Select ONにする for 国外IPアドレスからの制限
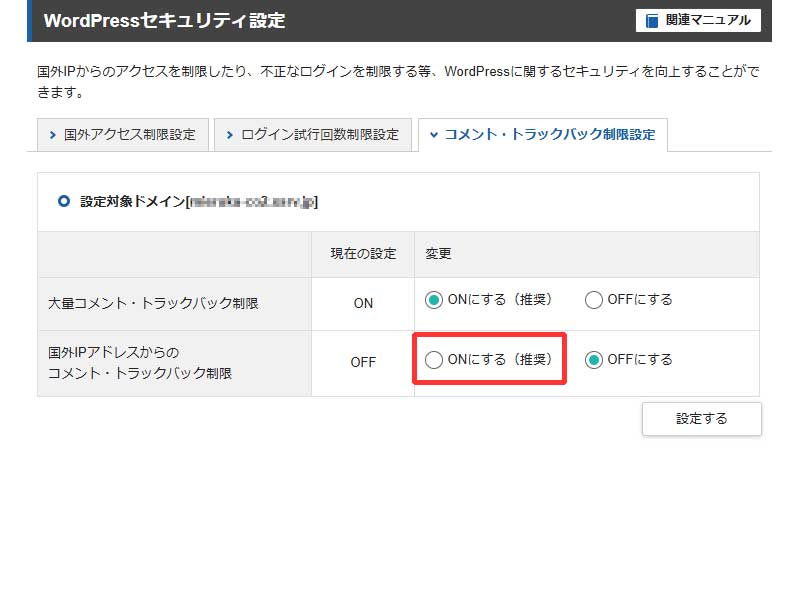Viewport: 800px width, 600px height. click(x=434, y=360)
